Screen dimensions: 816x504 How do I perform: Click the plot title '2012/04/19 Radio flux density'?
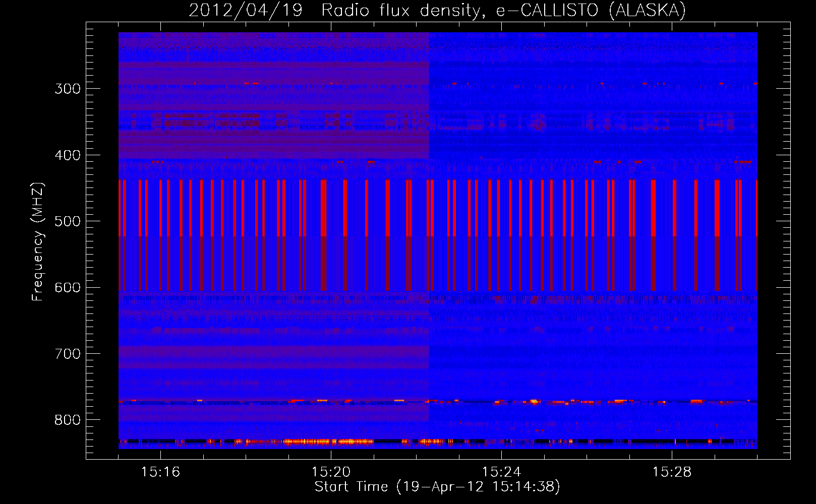pyautogui.click(x=437, y=10)
